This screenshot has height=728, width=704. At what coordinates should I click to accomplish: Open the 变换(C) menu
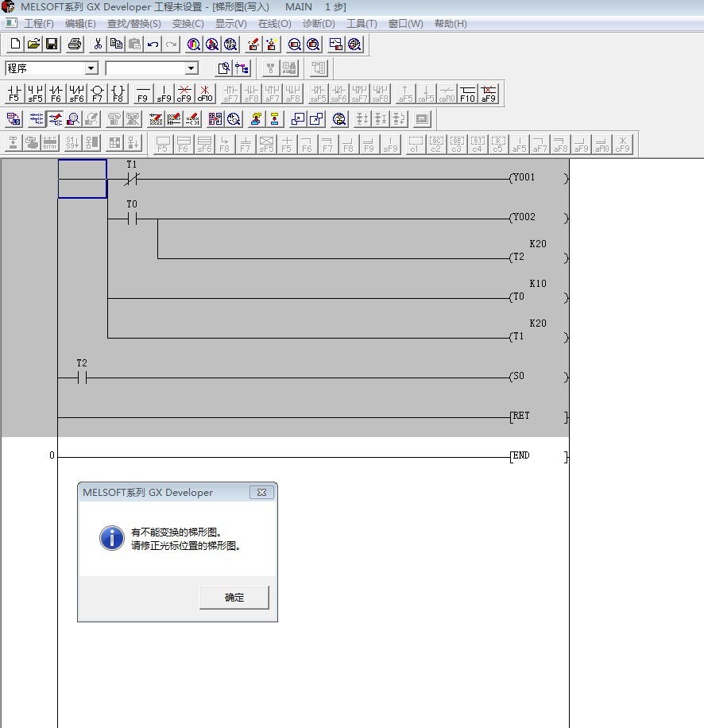click(188, 24)
